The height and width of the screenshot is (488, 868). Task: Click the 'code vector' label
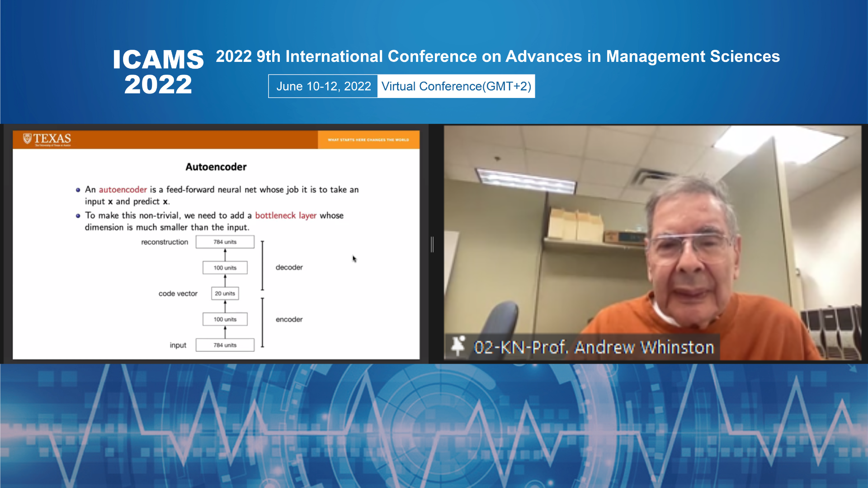click(178, 294)
